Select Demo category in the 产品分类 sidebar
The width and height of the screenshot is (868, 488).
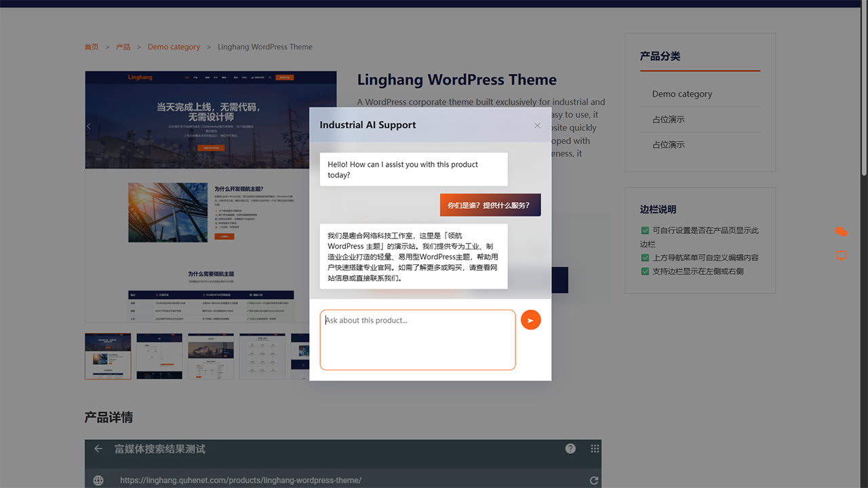(682, 94)
